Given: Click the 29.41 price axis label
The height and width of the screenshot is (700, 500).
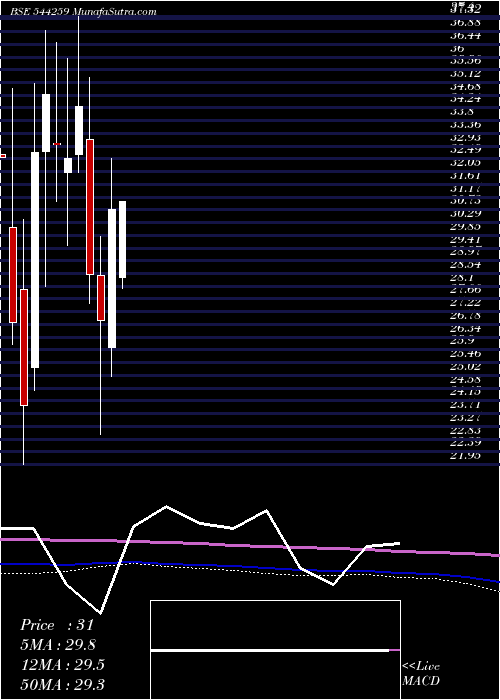Looking at the screenshot, I should click(466, 239).
